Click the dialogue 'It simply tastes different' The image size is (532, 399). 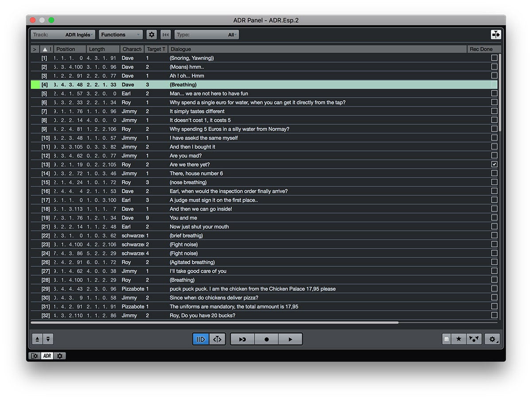(x=197, y=111)
